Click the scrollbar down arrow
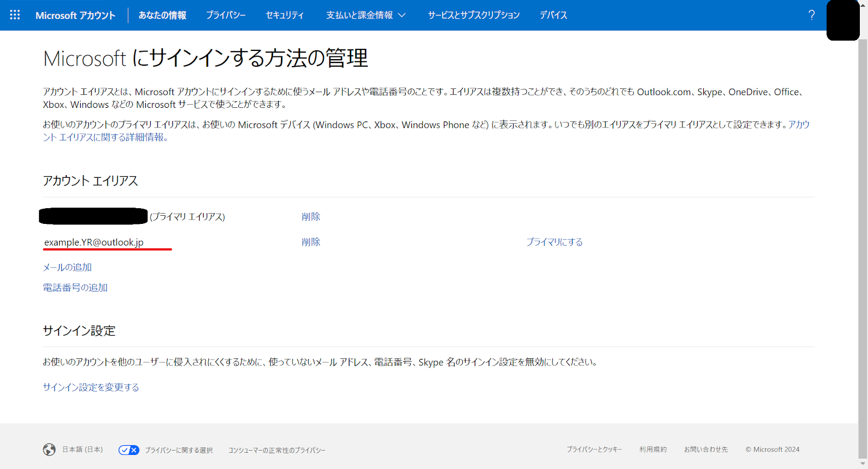 tap(863, 464)
